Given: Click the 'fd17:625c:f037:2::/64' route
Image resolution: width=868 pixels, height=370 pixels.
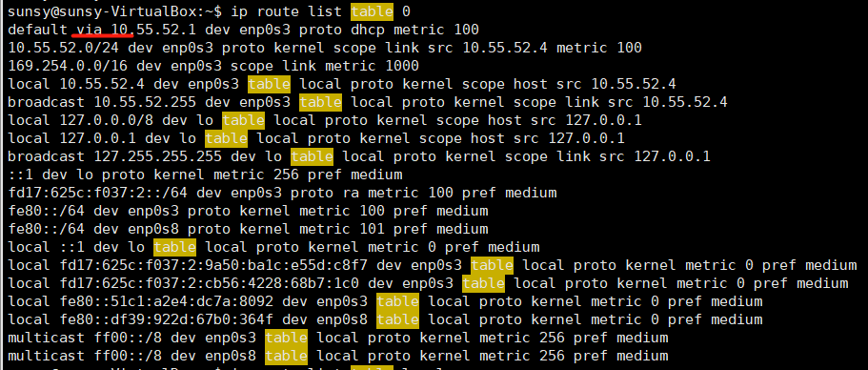Looking at the screenshot, I should pyautogui.click(x=282, y=194).
